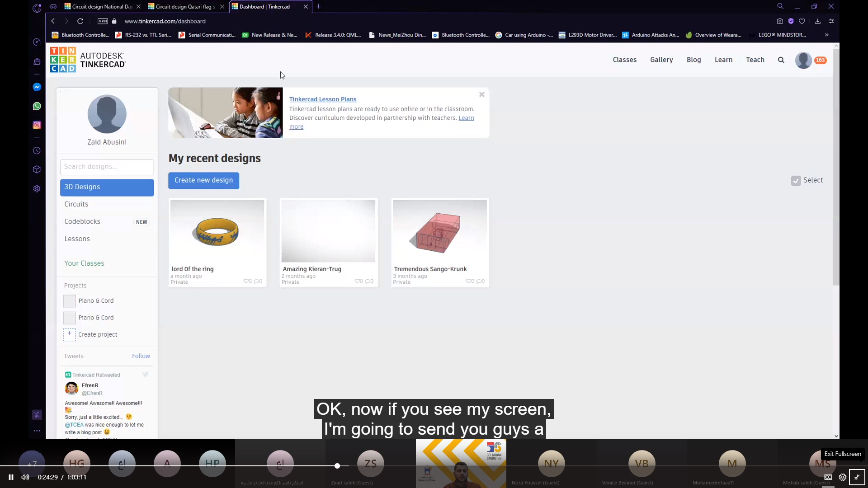Open video player settings gear
The height and width of the screenshot is (488, 868).
coord(843,477)
